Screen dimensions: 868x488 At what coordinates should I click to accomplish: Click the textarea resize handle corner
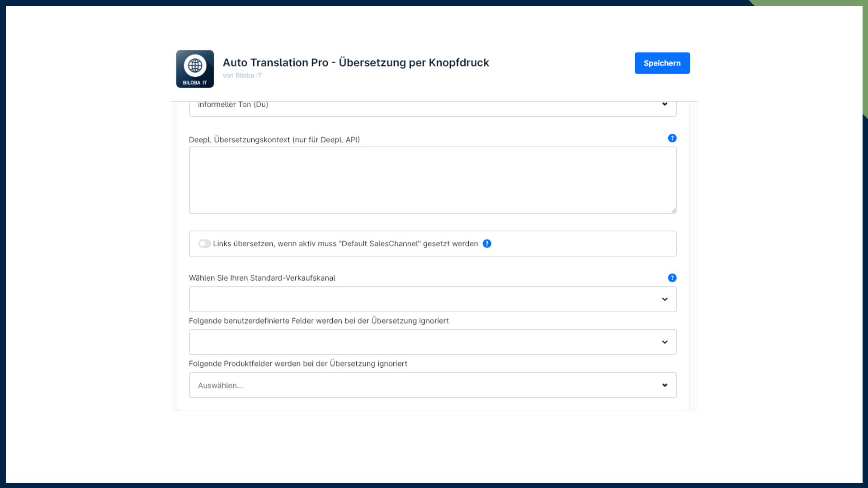coord(674,211)
